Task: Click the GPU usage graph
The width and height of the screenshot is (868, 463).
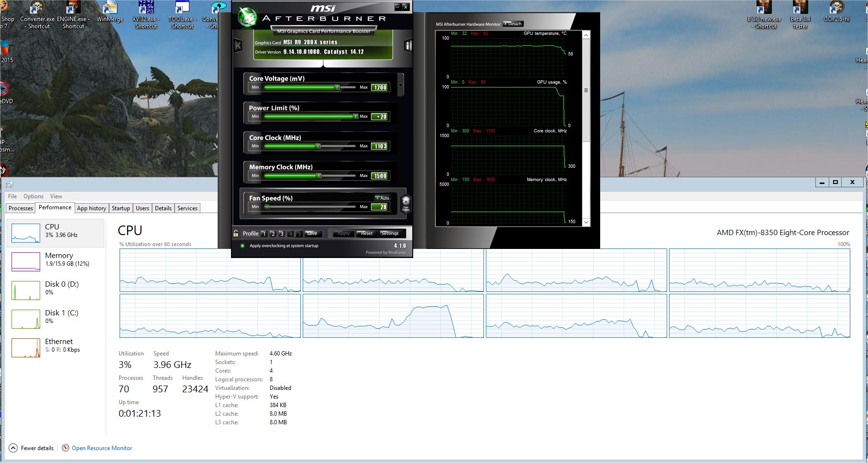Action: point(508,106)
